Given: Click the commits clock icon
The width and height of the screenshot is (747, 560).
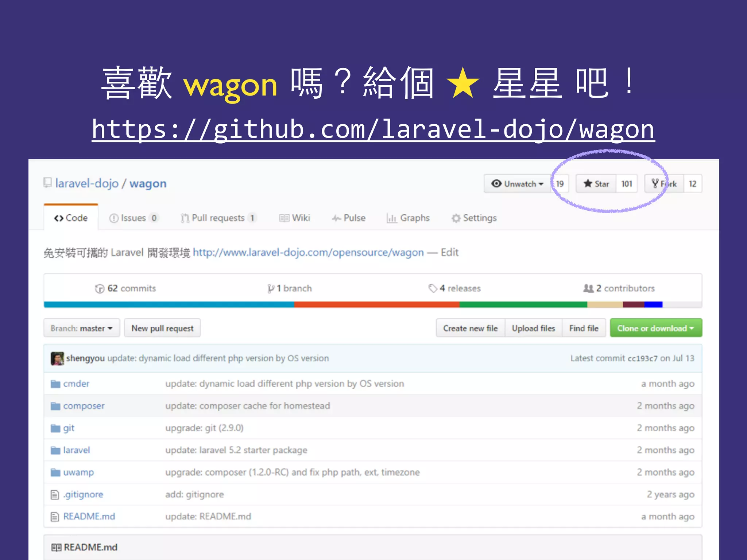Looking at the screenshot, I should click(x=100, y=289).
